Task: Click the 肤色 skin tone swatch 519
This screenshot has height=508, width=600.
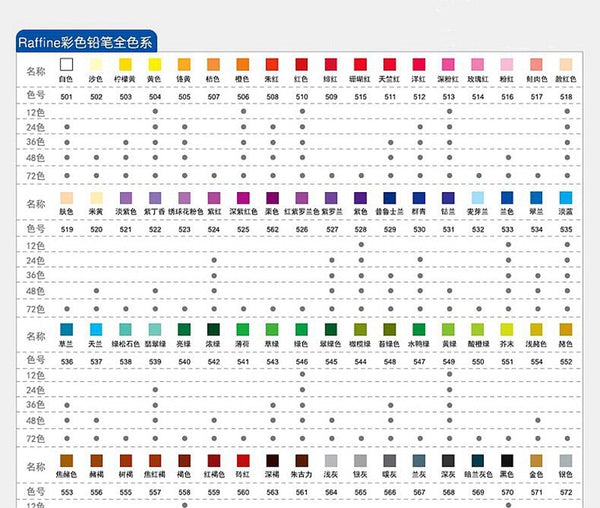Action: pos(67,197)
